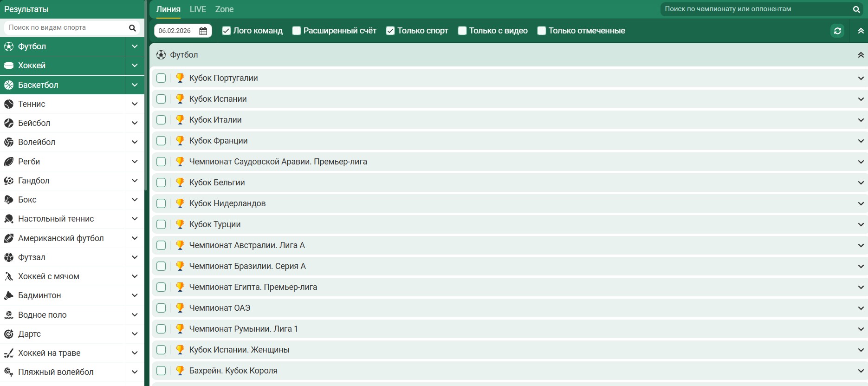The height and width of the screenshot is (386, 868).
Task: Expand the Кубок Италии results row
Action: pos(861,120)
